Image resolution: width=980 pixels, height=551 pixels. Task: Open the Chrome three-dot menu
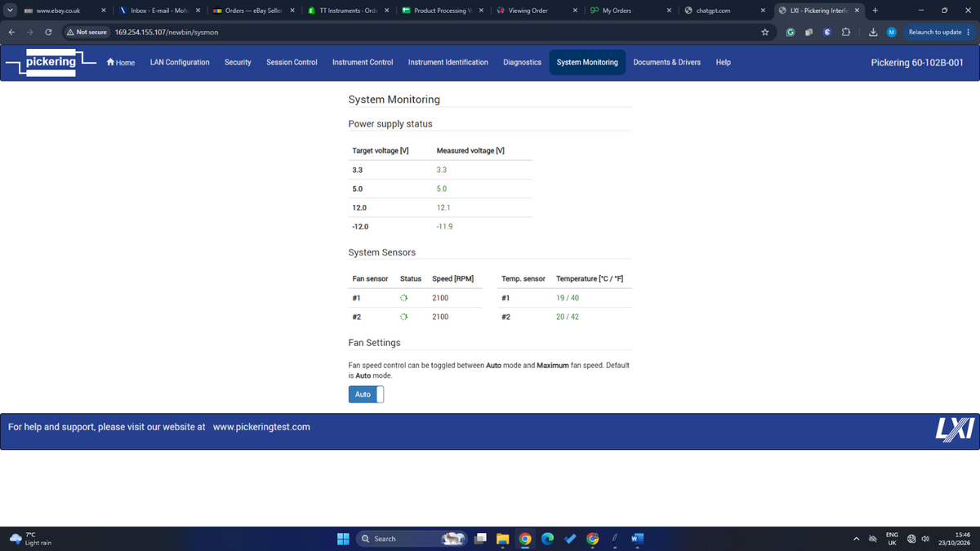(x=969, y=32)
